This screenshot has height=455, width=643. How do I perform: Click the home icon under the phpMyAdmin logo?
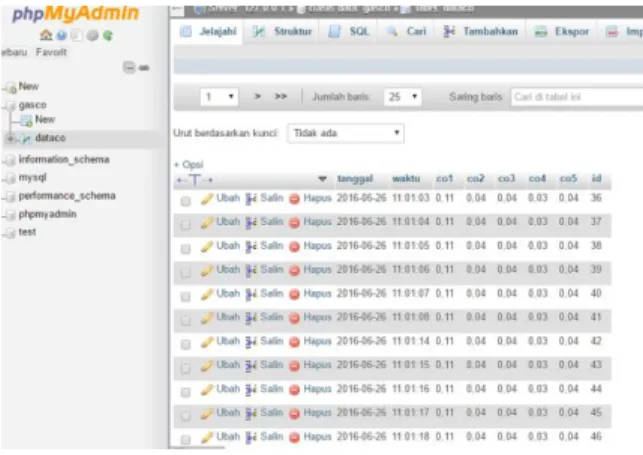[x=46, y=35]
